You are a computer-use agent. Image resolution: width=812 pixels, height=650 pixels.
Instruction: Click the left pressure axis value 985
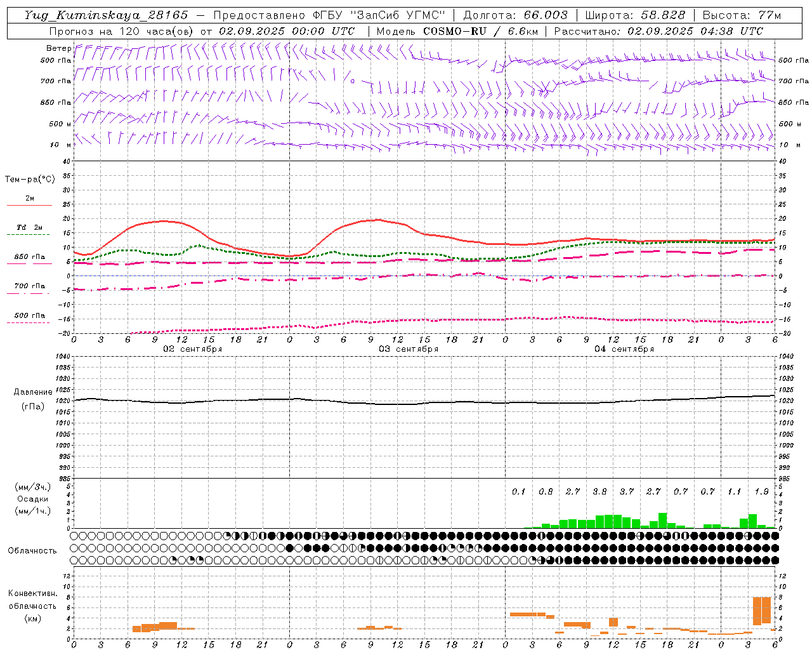tap(63, 479)
